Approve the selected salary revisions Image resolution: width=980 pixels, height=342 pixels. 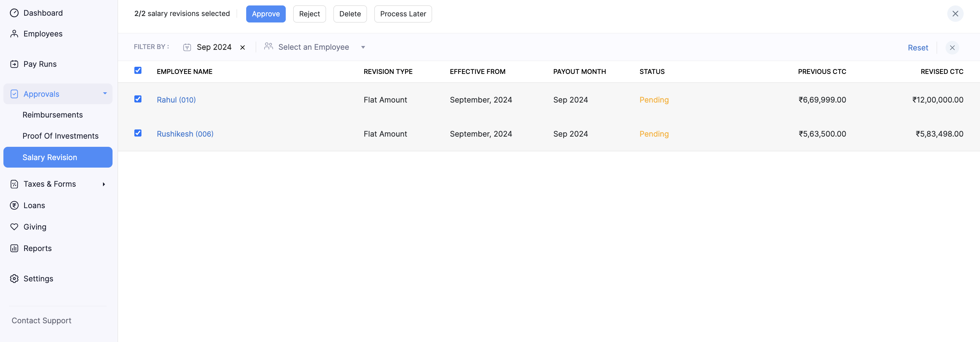coord(266,14)
